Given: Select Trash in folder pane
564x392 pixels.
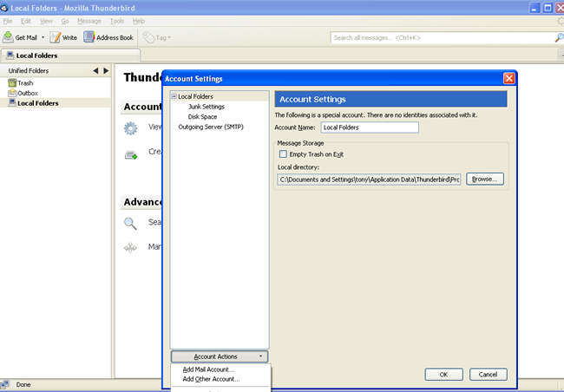Looking at the screenshot, I should coord(25,83).
